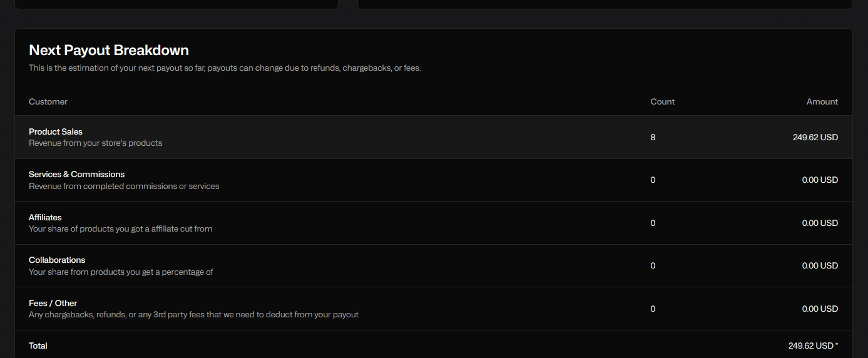Click the Services & Commissions count value
This screenshot has width=868, height=358.
pos(653,180)
